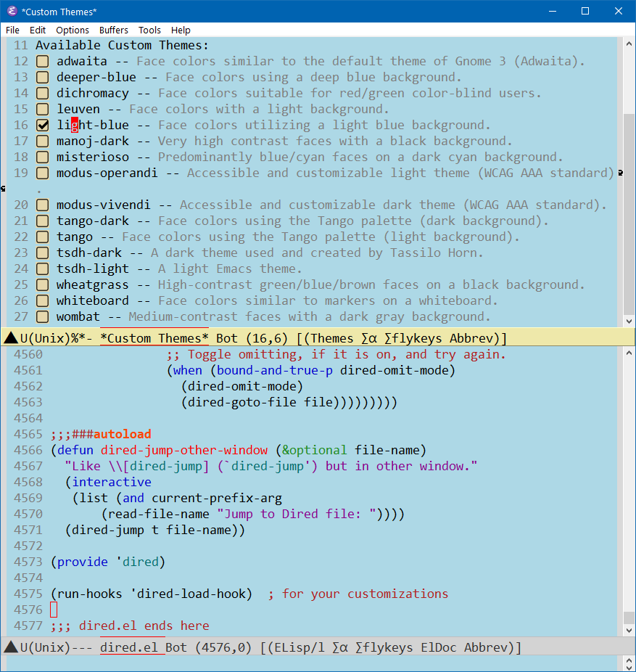Click "Jump to Dired file: " string
Viewport: 636px width, 672px height.
(x=297, y=514)
